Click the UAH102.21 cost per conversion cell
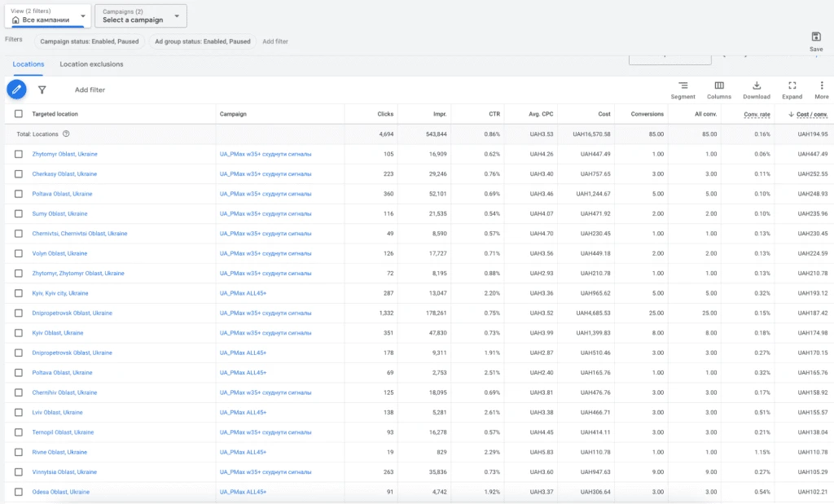This screenshot has height=504, width=834. pyautogui.click(x=812, y=493)
